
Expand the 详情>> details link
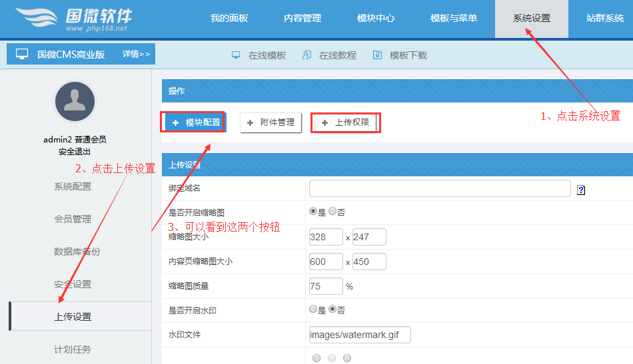(136, 55)
